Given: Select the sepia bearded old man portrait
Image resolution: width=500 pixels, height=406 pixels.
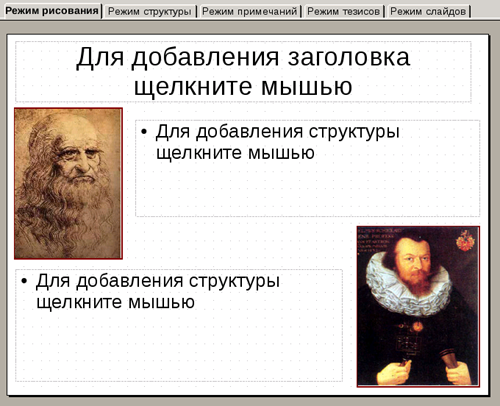Looking at the screenshot, I should 68,183.
